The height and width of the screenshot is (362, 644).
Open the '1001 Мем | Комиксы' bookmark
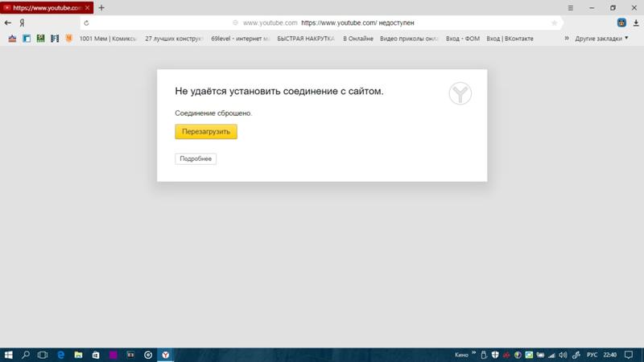pyautogui.click(x=108, y=39)
